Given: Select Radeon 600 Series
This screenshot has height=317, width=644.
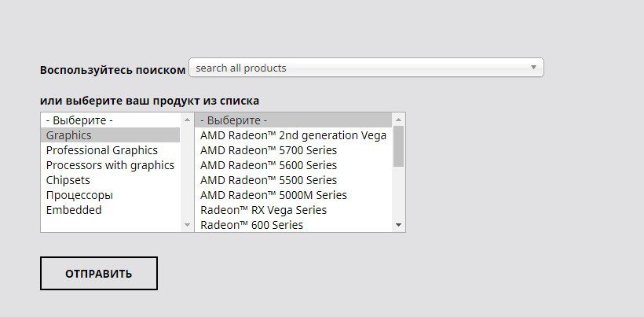Looking at the screenshot, I should click(293, 225).
